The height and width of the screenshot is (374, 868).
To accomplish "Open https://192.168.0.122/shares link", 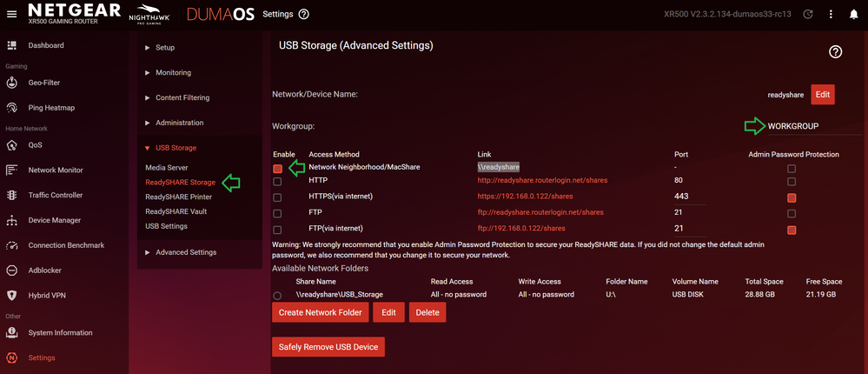I will click(x=526, y=197).
